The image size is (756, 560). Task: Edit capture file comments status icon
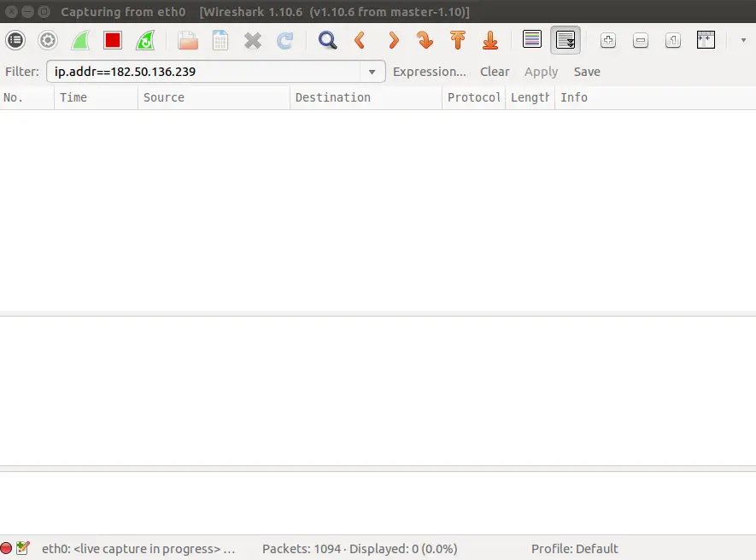coord(23,548)
